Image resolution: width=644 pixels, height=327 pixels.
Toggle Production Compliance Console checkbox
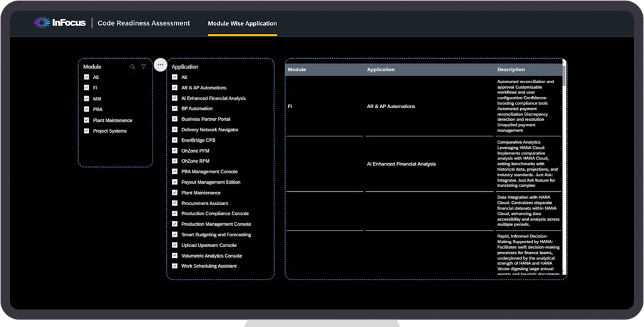pyautogui.click(x=174, y=214)
